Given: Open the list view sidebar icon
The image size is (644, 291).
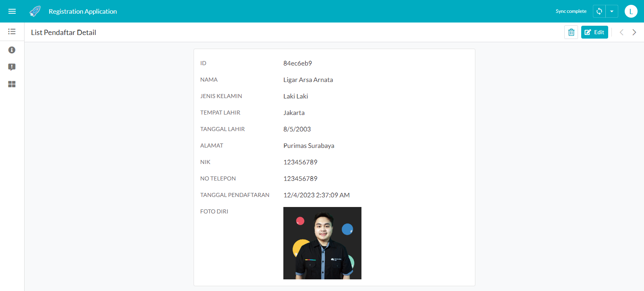Looking at the screenshot, I should tap(12, 31).
